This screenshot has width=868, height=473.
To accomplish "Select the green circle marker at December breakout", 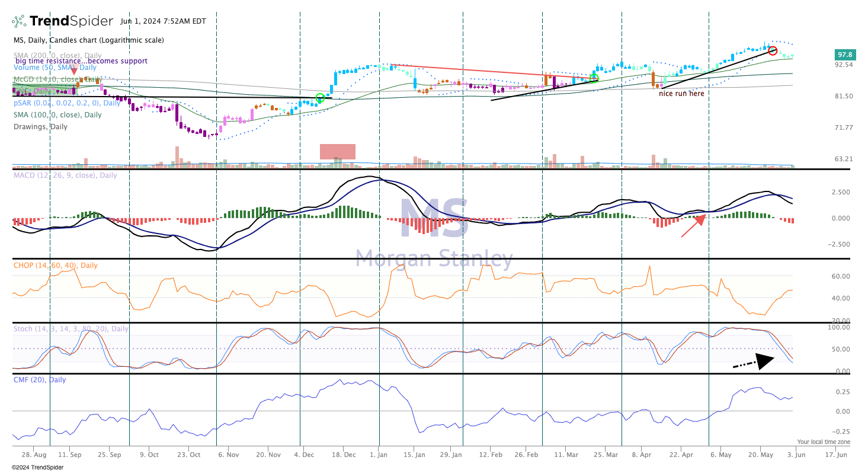I will pyautogui.click(x=320, y=98).
